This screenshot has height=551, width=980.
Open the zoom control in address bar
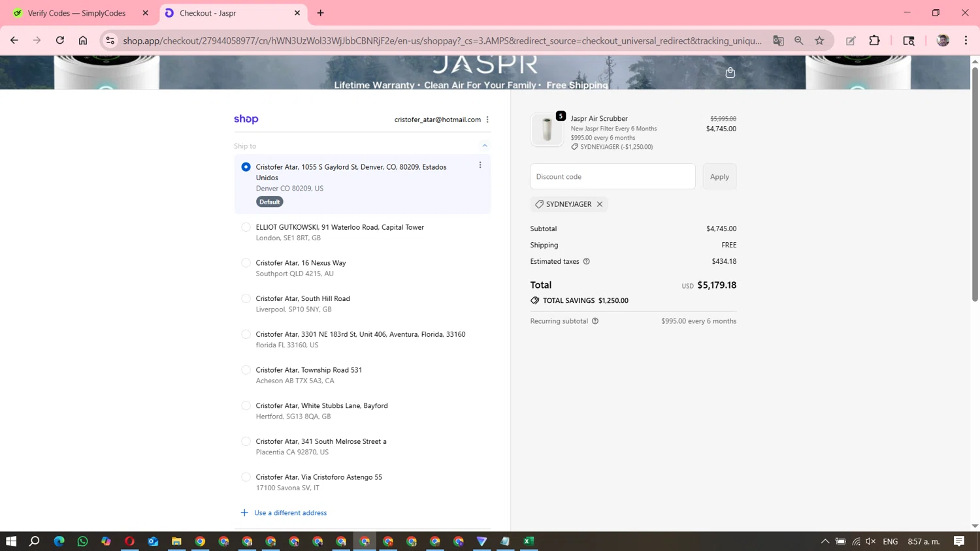(799, 40)
